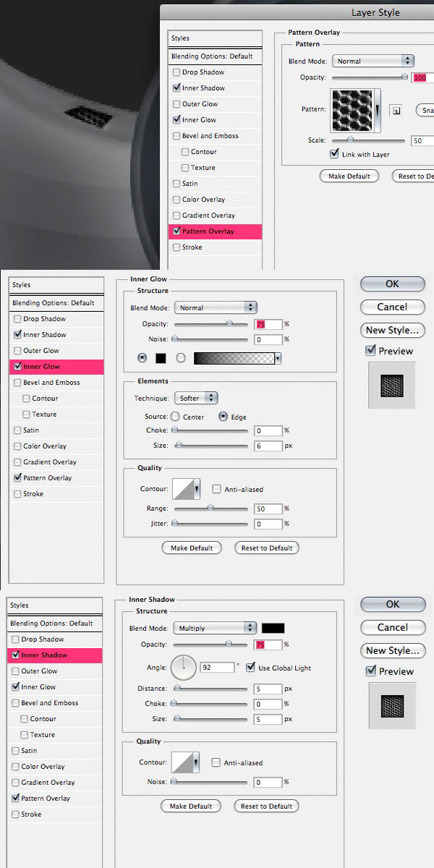The width and height of the screenshot is (434, 868).
Task: Open the Contour thumbnail in Inner Glow Quality
Action: [x=182, y=489]
